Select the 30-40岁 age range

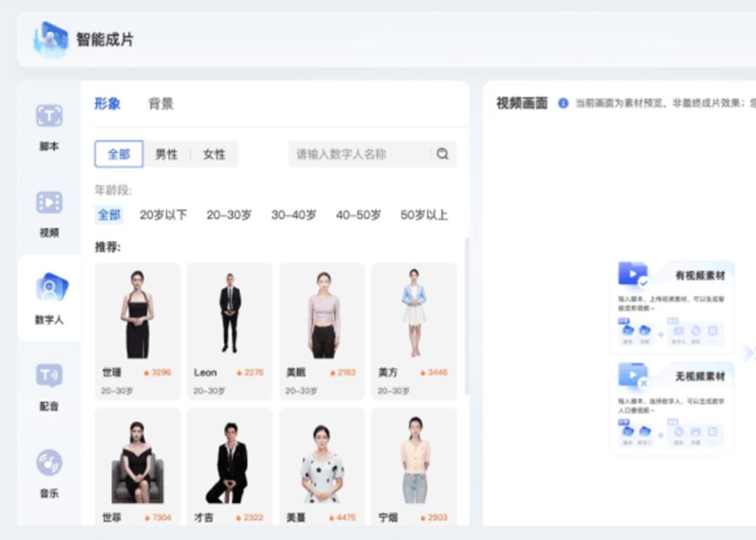tap(293, 215)
